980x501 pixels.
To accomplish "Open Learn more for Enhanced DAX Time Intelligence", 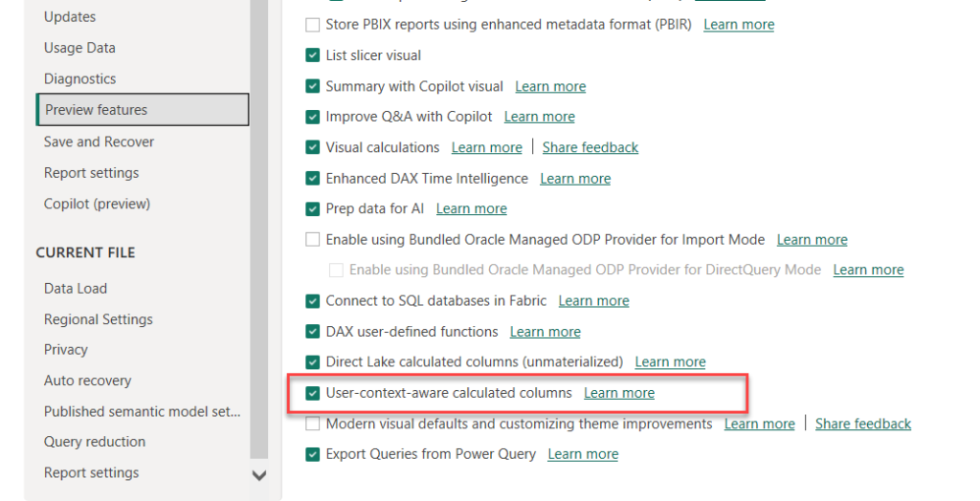I will coord(575,179).
